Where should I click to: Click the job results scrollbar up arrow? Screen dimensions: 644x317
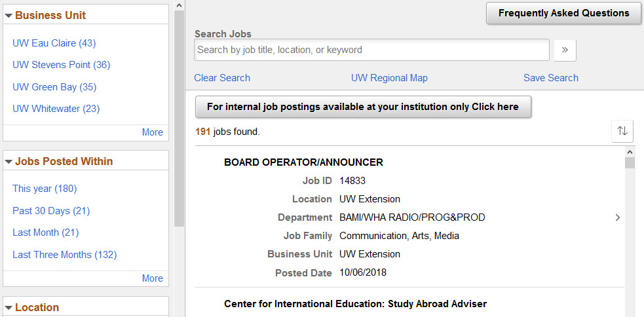pyautogui.click(x=630, y=152)
